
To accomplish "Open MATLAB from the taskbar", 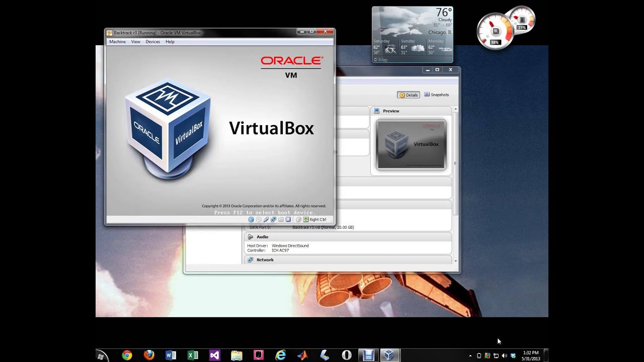I will (x=302, y=355).
